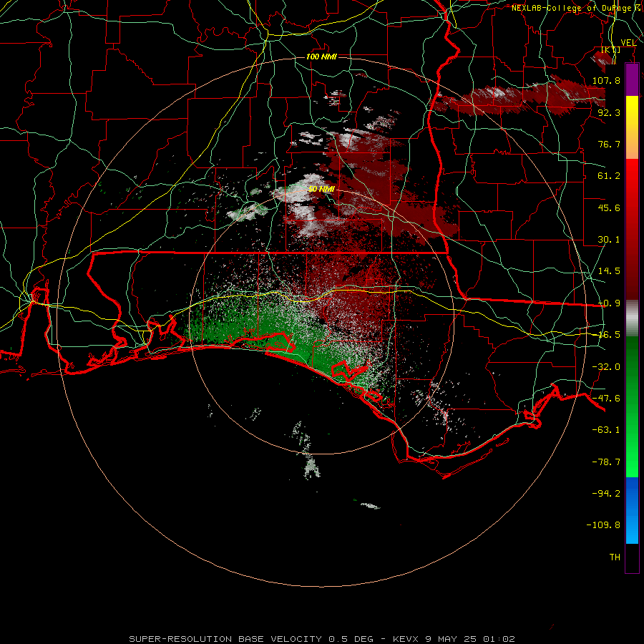Click the TH threshold label
This screenshot has width=644, height=644.
point(615,557)
